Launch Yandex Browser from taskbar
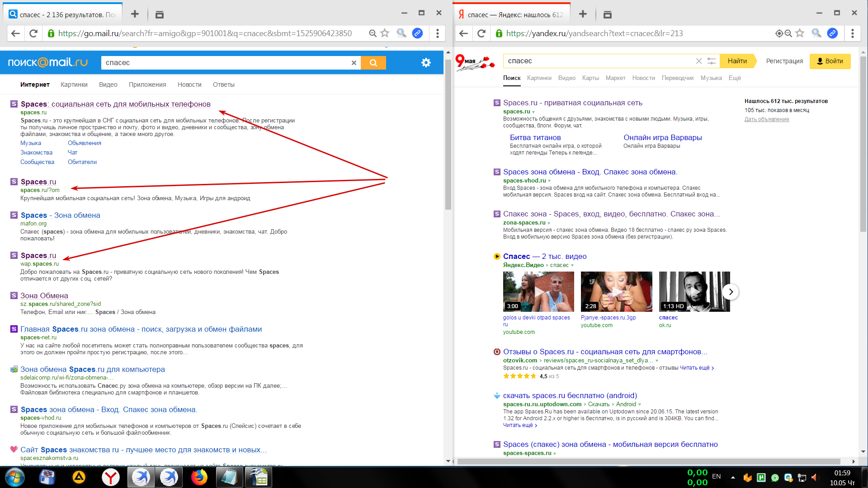868x488 pixels. (x=110, y=477)
